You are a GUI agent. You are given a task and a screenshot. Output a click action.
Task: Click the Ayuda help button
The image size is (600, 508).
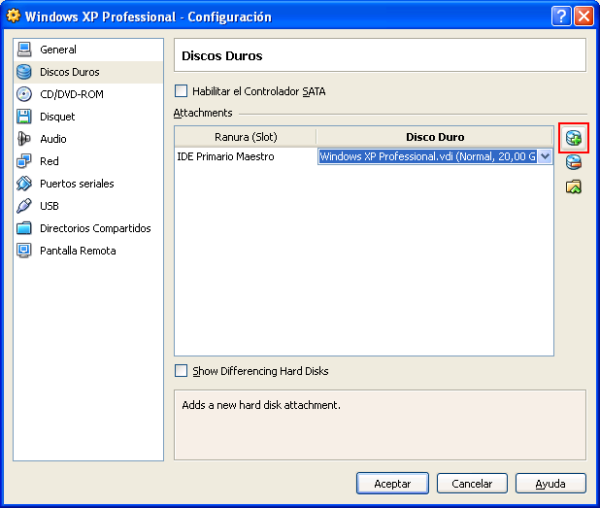tap(550, 483)
